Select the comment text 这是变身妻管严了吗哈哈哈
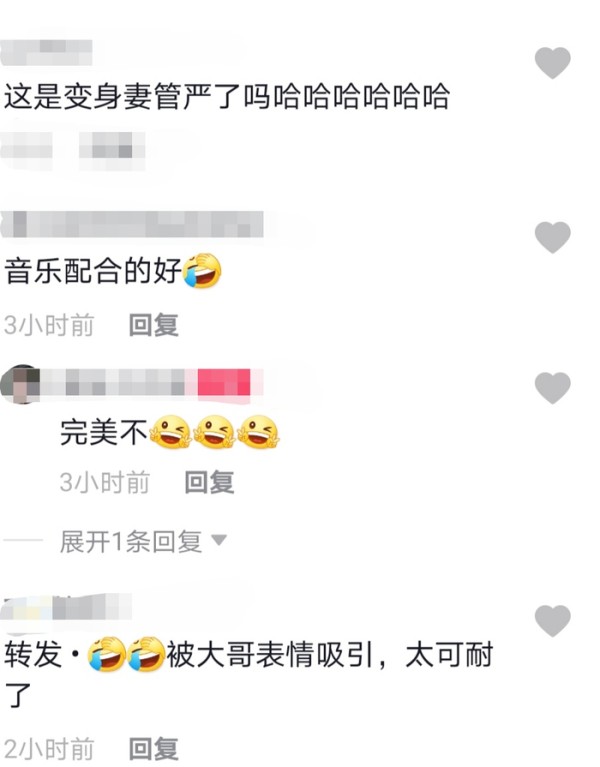 coord(227,96)
